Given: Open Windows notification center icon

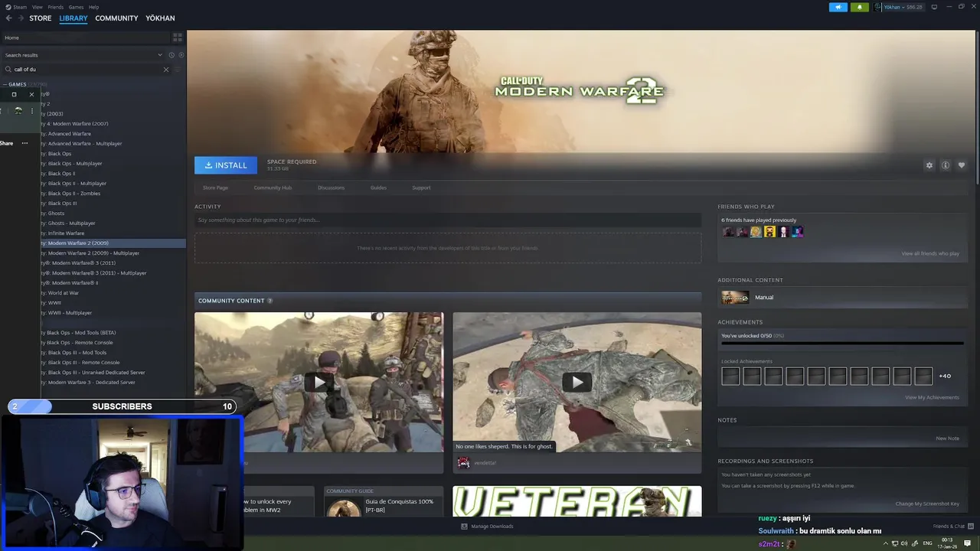Looking at the screenshot, I should point(968,543).
